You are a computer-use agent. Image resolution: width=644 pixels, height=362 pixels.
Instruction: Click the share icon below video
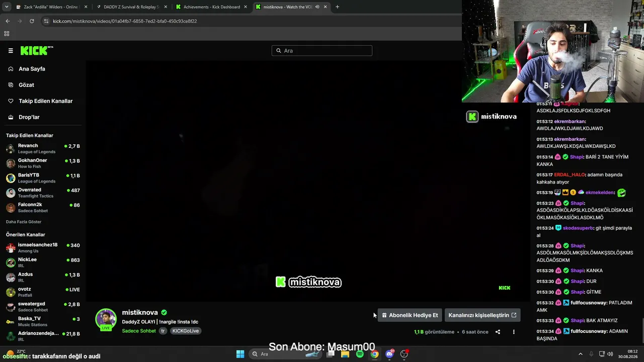click(x=498, y=332)
